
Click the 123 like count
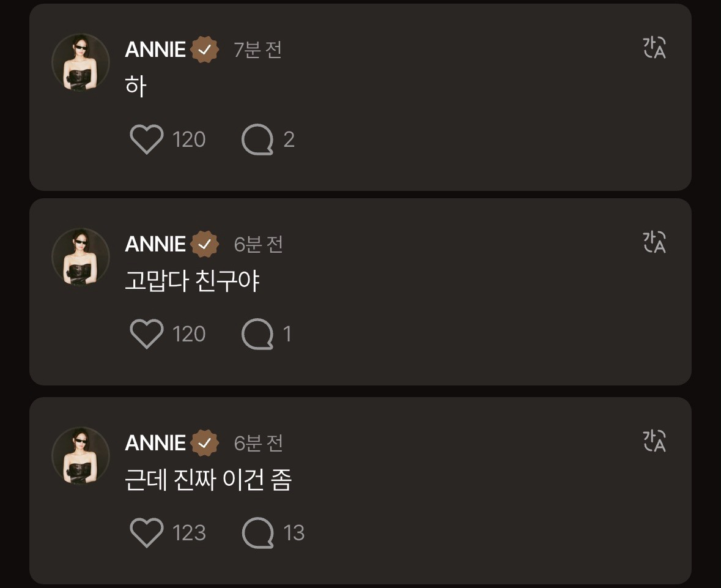(189, 532)
